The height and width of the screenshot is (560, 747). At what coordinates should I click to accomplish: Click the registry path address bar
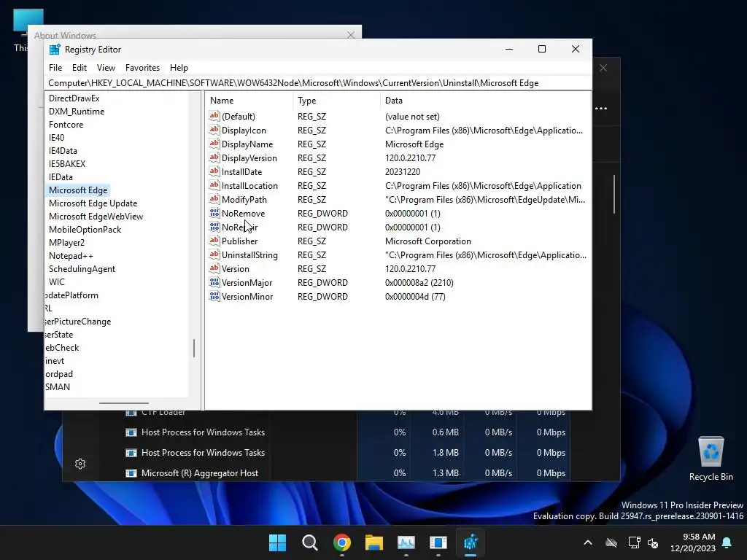click(x=318, y=83)
